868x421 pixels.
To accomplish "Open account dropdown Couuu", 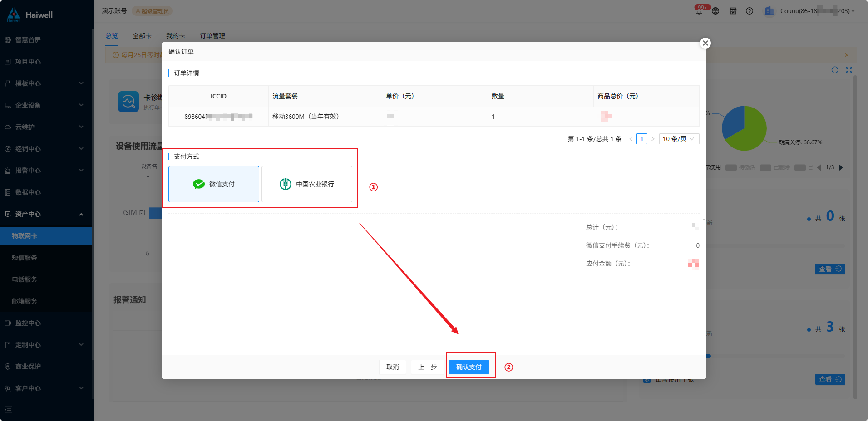I will pyautogui.click(x=818, y=11).
